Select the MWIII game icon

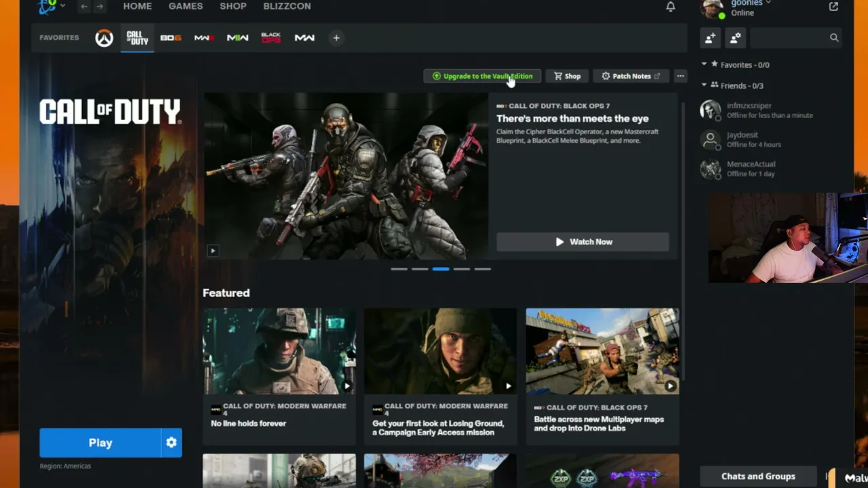[204, 38]
